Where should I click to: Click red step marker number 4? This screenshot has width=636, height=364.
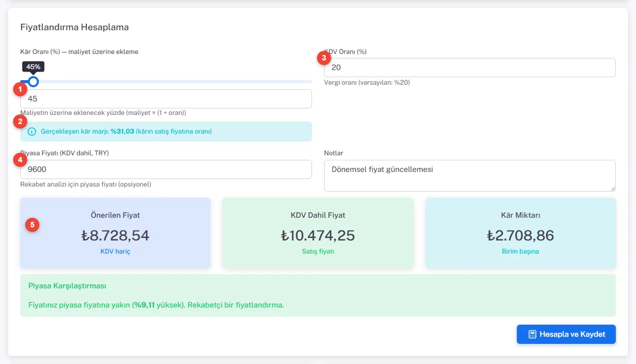(x=20, y=160)
